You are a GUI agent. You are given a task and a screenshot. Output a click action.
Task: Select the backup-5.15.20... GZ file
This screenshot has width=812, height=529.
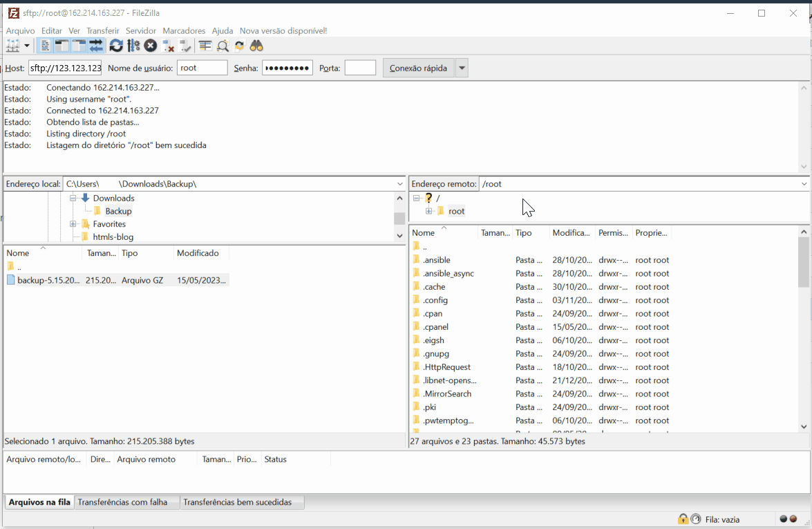[x=117, y=280]
